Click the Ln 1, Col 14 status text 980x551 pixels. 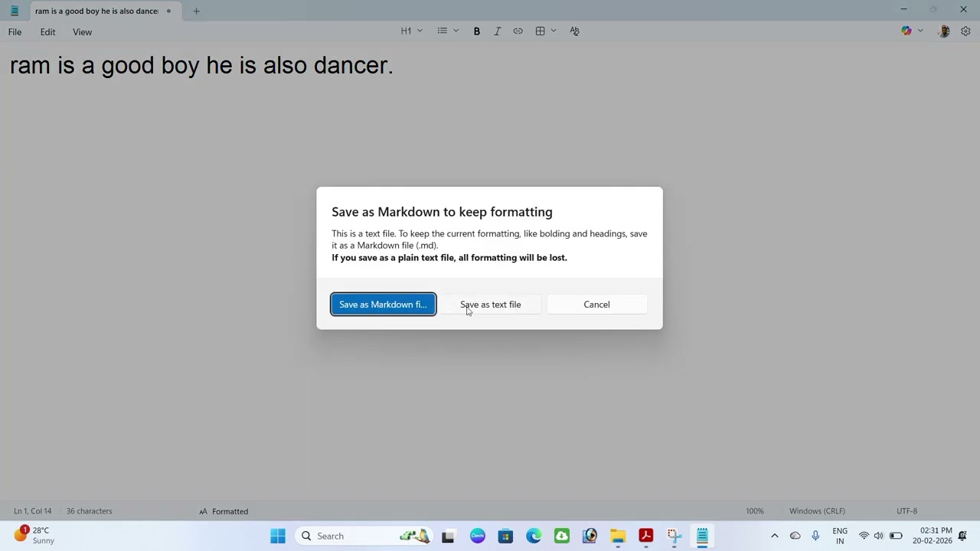[x=32, y=511]
